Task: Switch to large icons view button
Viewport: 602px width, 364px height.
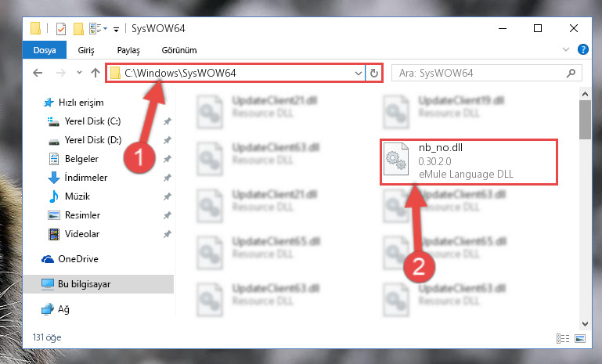Action: point(580,338)
